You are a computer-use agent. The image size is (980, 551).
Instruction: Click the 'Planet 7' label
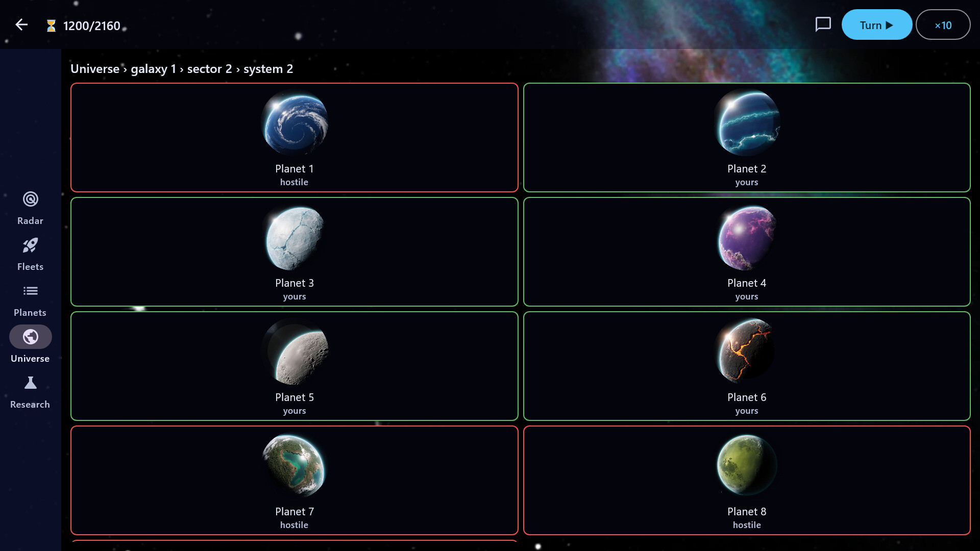(295, 512)
